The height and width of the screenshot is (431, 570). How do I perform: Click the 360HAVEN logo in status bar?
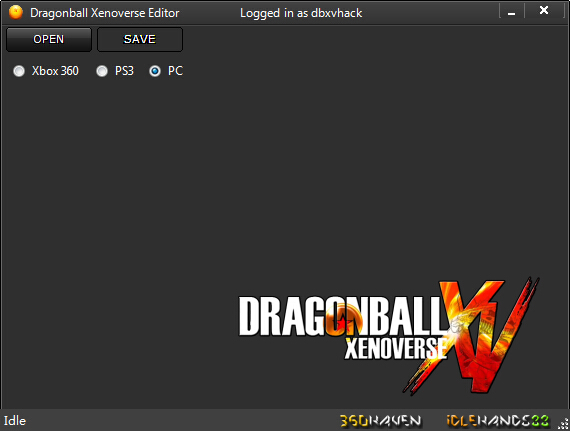coord(380,421)
